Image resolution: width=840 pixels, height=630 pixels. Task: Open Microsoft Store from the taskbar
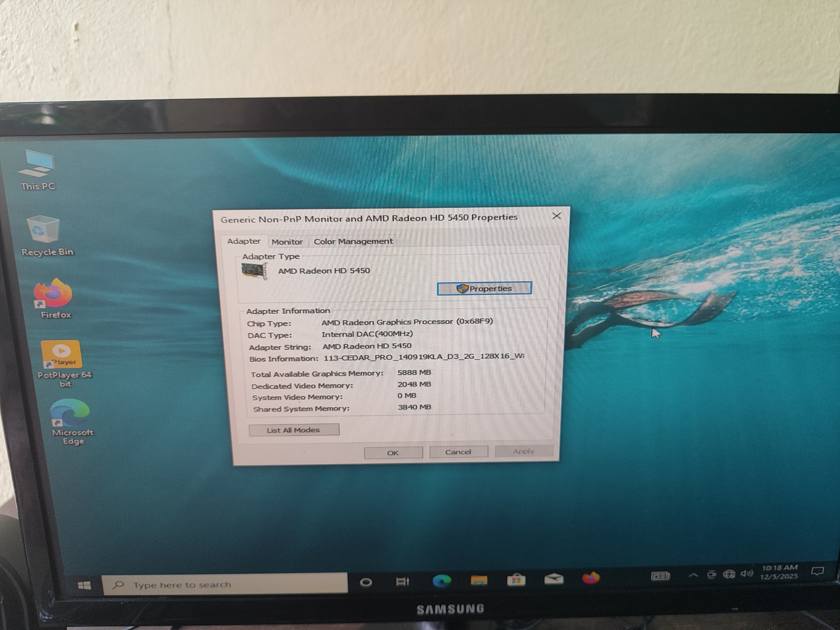pyautogui.click(x=516, y=579)
